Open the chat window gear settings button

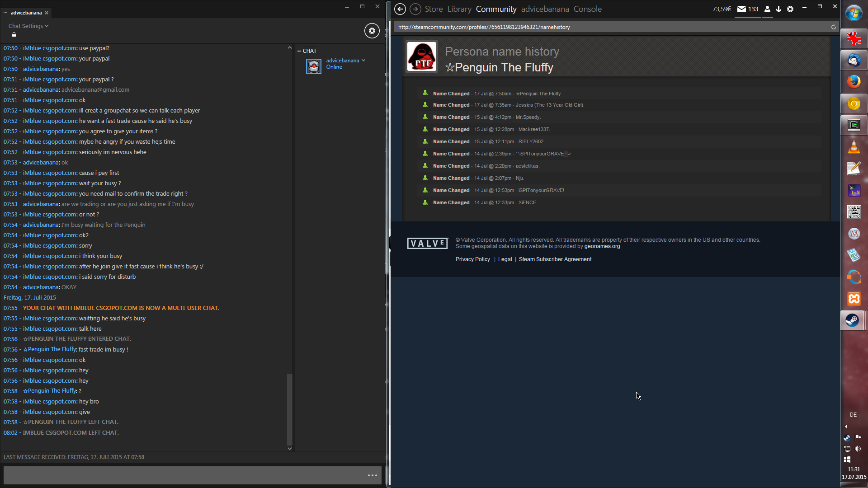(372, 31)
